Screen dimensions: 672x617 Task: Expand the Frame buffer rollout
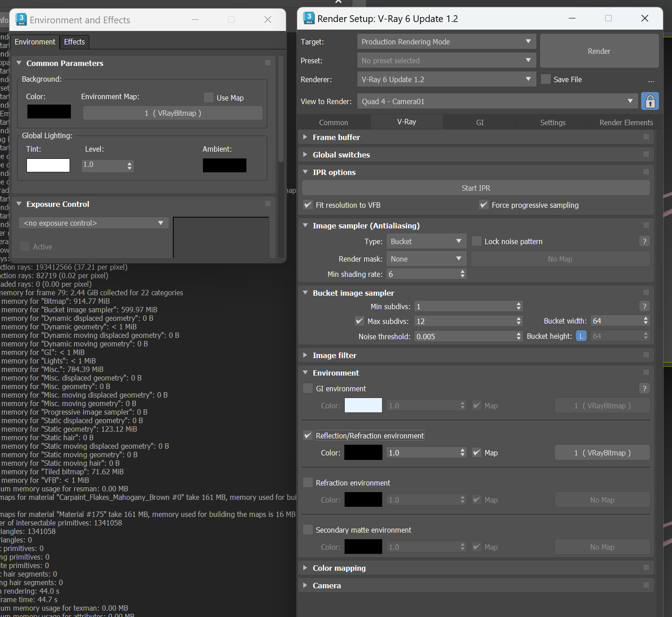click(305, 137)
